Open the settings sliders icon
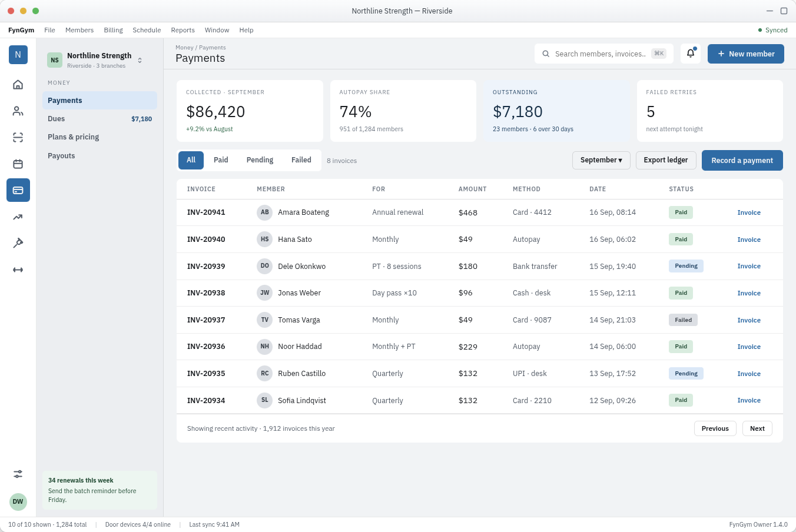This screenshot has height=532, width=796. click(18, 474)
